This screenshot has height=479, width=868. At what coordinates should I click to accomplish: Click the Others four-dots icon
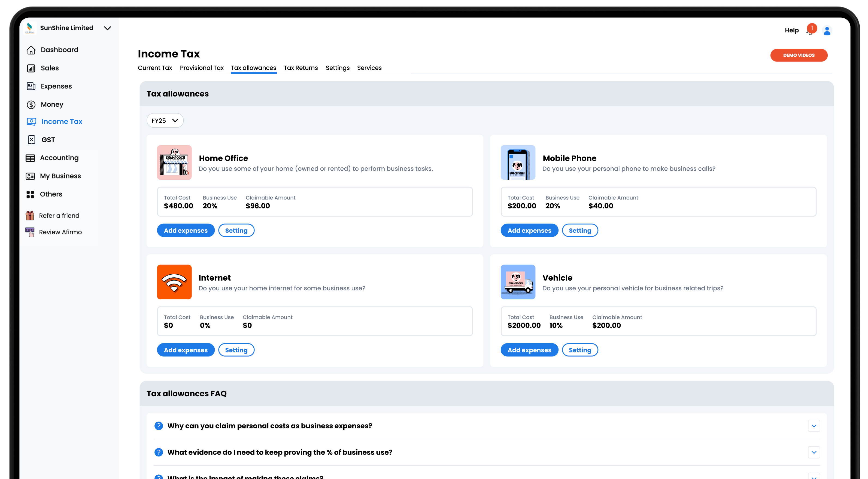point(30,194)
